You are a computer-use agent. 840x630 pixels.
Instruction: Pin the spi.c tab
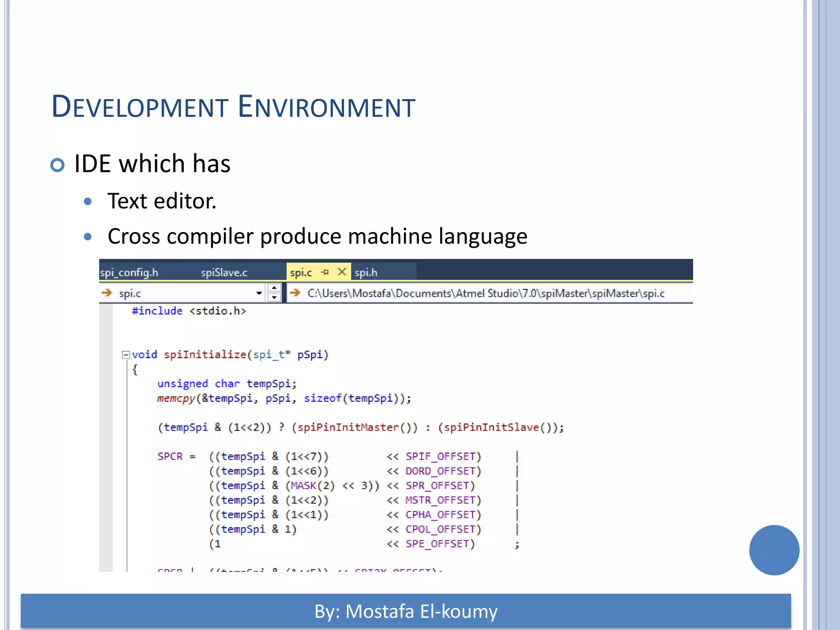tap(325, 272)
